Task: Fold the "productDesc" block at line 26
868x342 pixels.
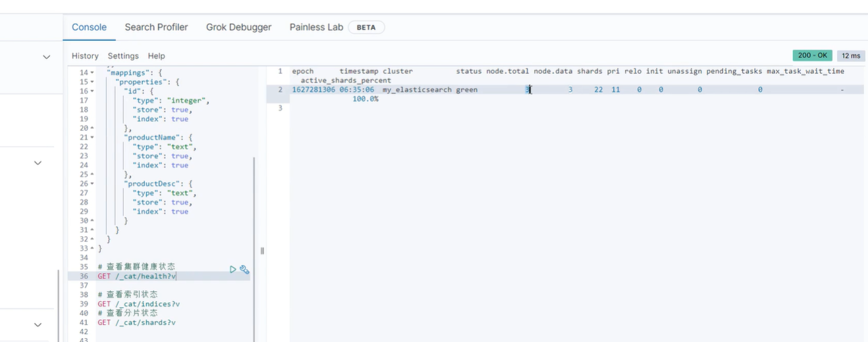Action: click(92, 183)
